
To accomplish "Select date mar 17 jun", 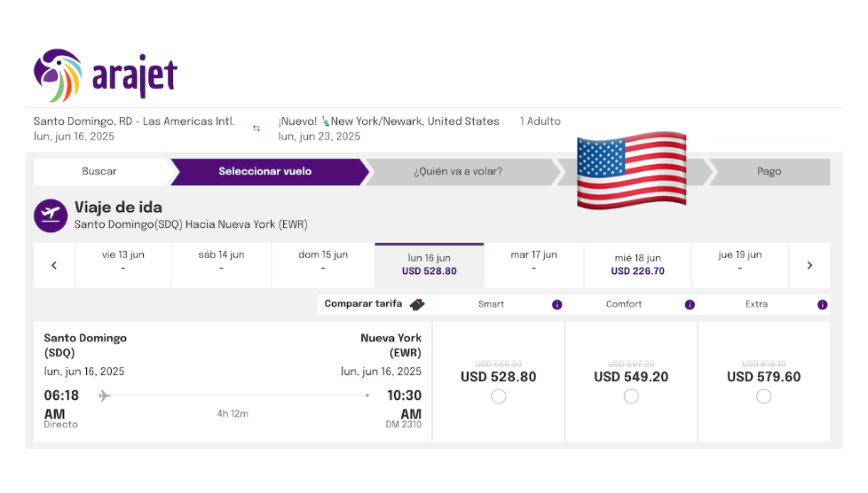I will (x=533, y=266).
